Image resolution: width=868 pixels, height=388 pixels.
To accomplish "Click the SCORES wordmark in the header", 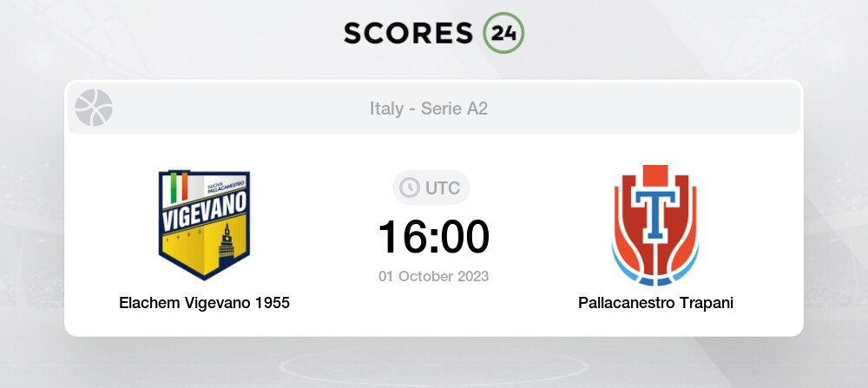I will coord(409,33).
